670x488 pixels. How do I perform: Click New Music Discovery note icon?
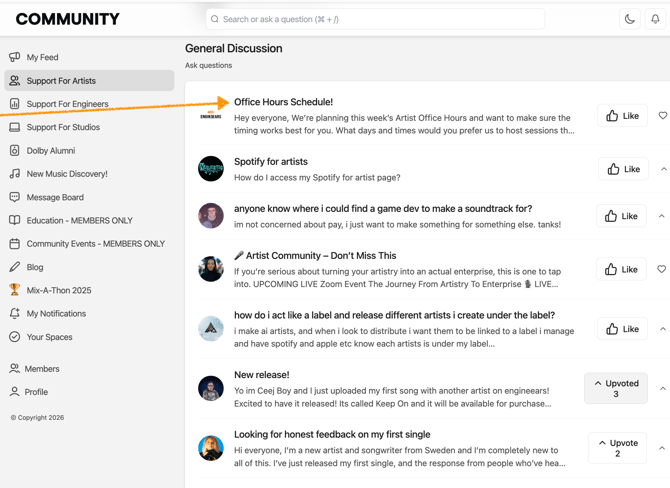[14, 174]
